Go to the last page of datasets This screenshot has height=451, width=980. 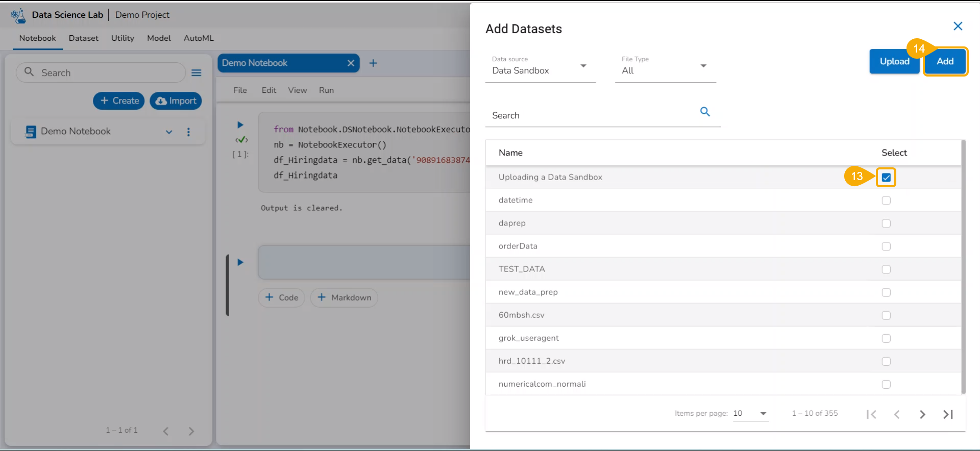948,414
